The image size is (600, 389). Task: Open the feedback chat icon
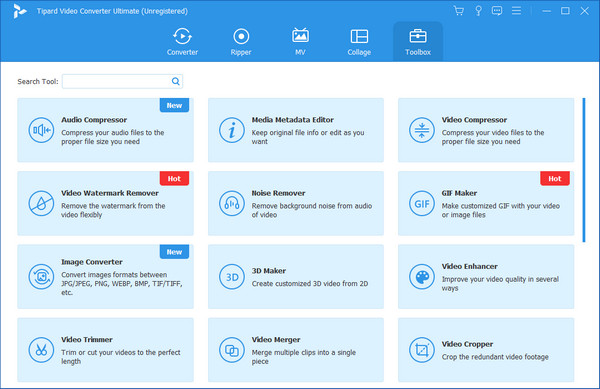point(497,11)
